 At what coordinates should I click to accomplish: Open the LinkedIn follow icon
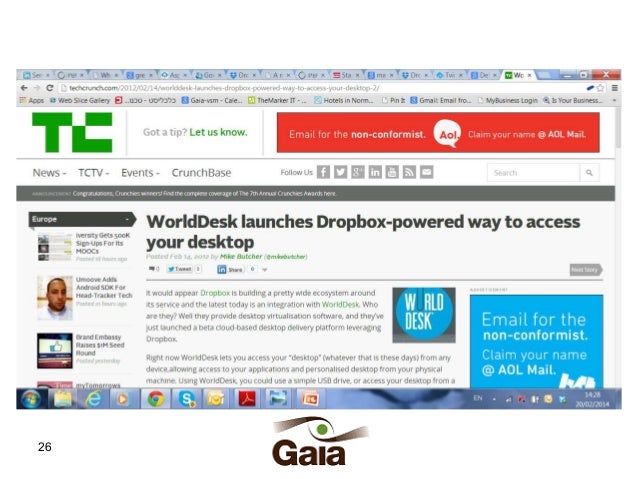375,172
